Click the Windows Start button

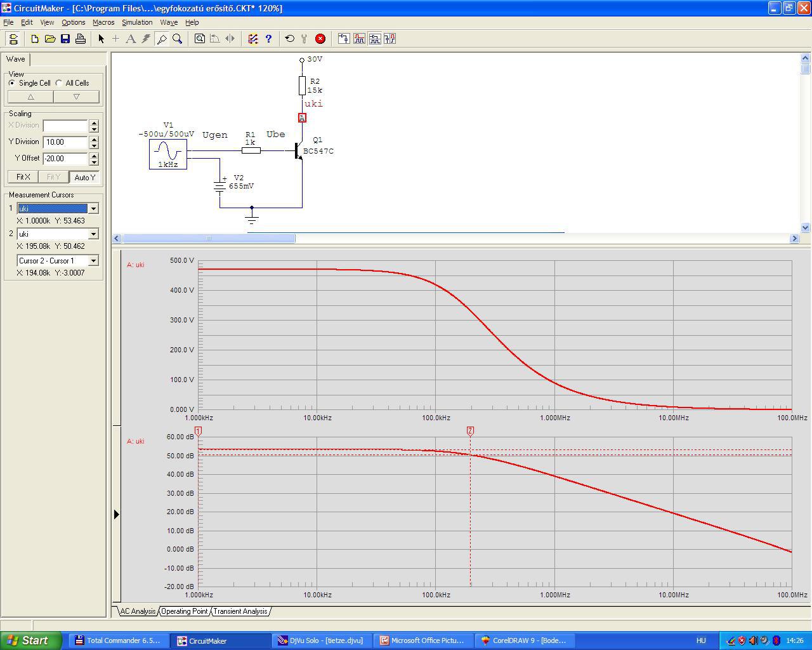click(x=31, y=640)
